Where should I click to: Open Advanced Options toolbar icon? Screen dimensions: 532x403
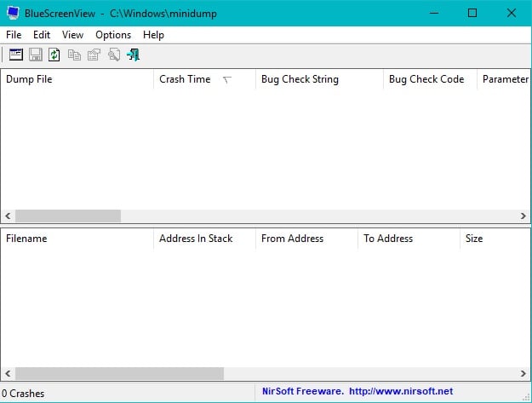click(x=16, y=55)
